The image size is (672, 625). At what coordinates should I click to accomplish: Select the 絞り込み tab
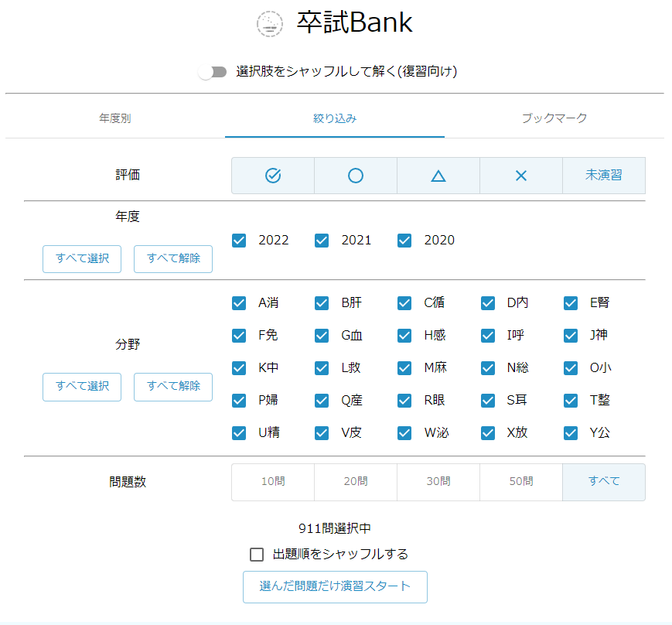[335, 118]
